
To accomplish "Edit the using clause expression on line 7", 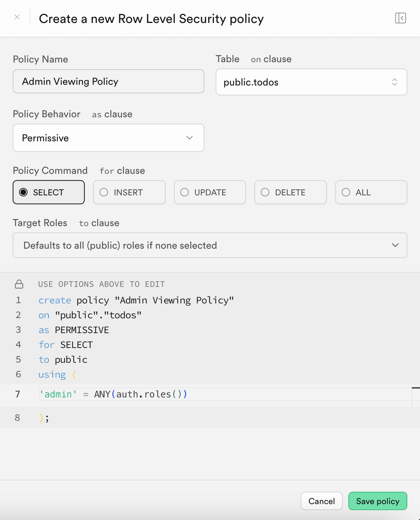I will coord(114,394).
